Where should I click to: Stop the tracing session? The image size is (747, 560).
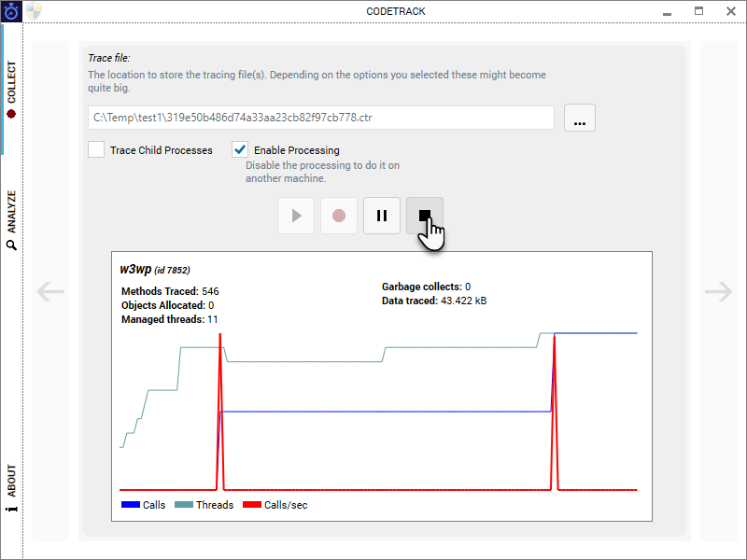pyautogui.click(x=425, y=216)
